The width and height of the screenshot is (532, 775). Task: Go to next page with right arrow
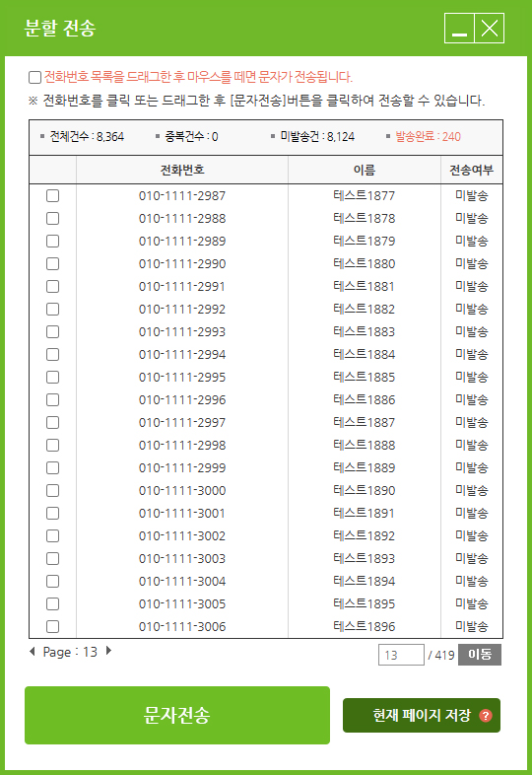(x=108, y=651)
